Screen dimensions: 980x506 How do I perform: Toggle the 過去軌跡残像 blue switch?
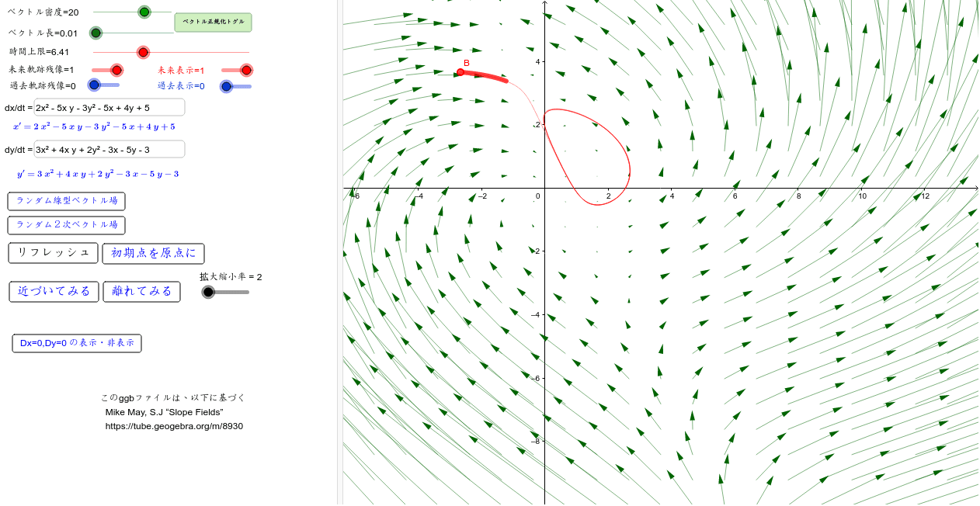94,85
